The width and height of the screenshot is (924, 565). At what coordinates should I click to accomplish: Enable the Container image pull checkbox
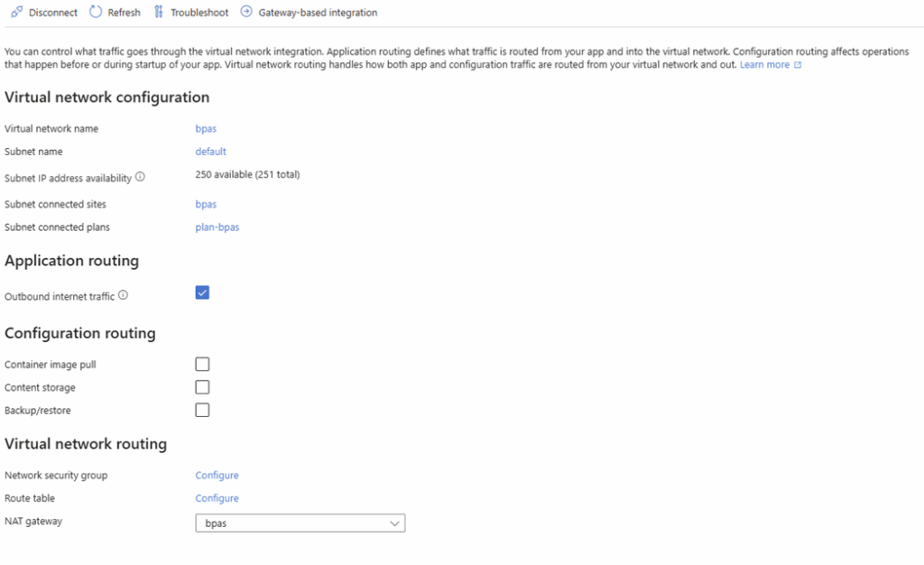(202, 364)
